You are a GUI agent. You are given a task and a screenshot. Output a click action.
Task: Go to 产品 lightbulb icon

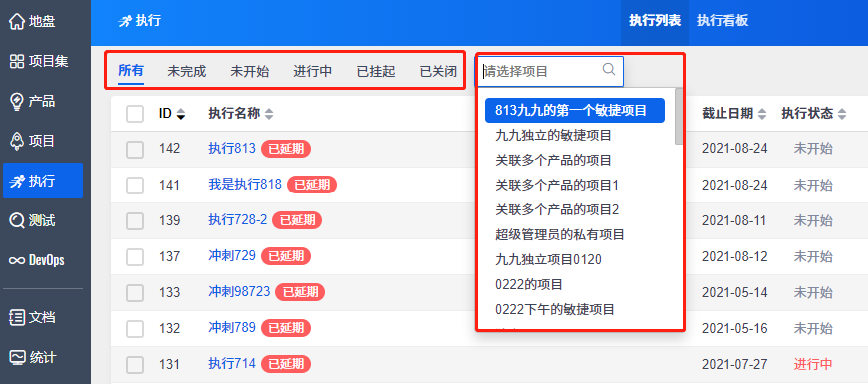click(17, 101)
